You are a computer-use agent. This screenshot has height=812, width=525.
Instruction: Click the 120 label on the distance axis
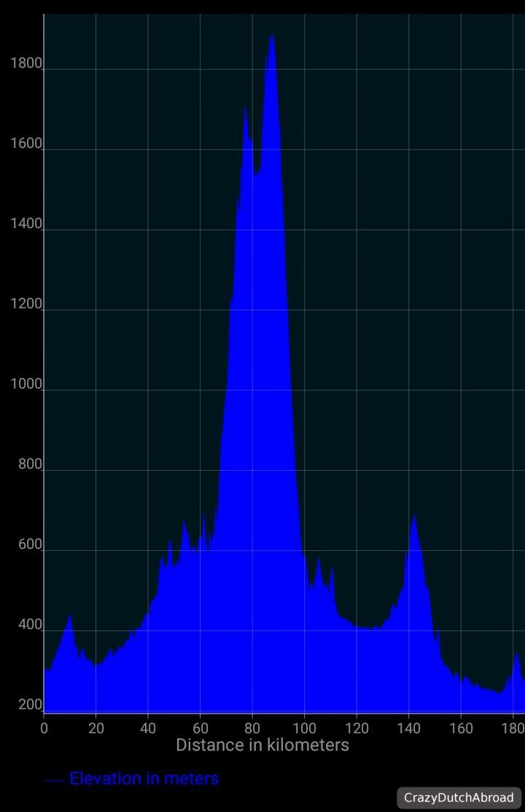coord(357,728)
